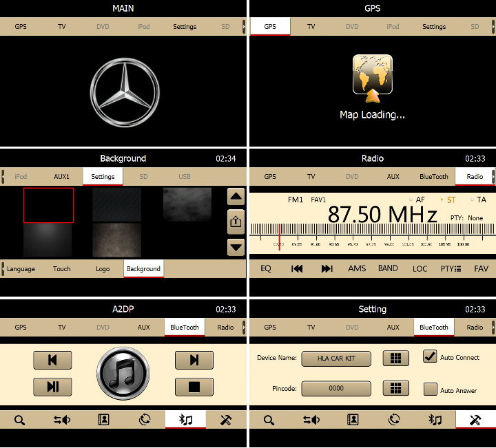Open FAV on Radio screen
The image size is (496, 448).
point(481,268)
